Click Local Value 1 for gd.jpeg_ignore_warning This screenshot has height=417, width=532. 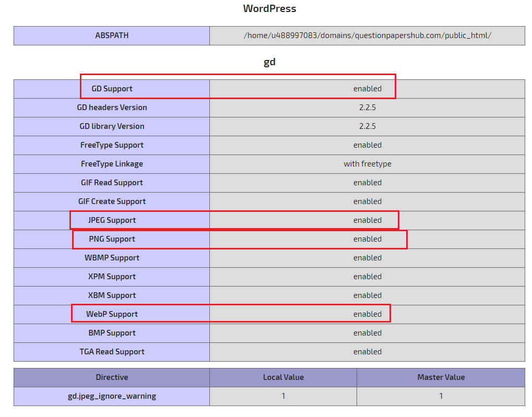pyautogui.click(x=283, y=396)
